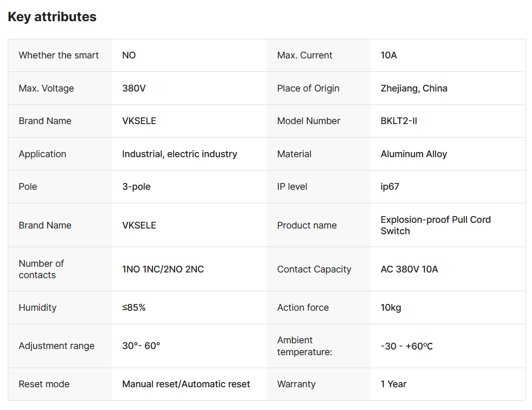Click the "Place of Origin" label
This screenshot has width=532, height=410.
point(308,88)
